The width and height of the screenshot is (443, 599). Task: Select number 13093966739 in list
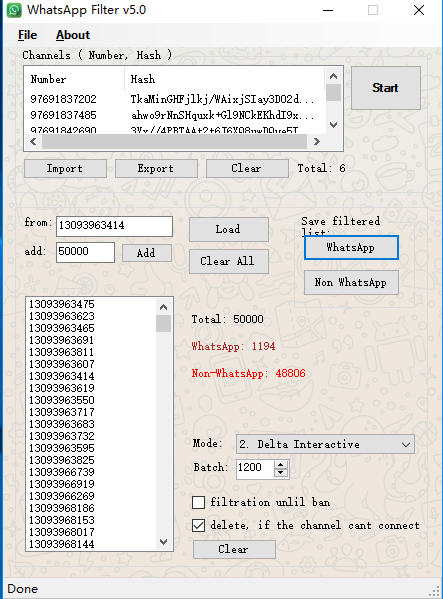(x=61, y=472)
